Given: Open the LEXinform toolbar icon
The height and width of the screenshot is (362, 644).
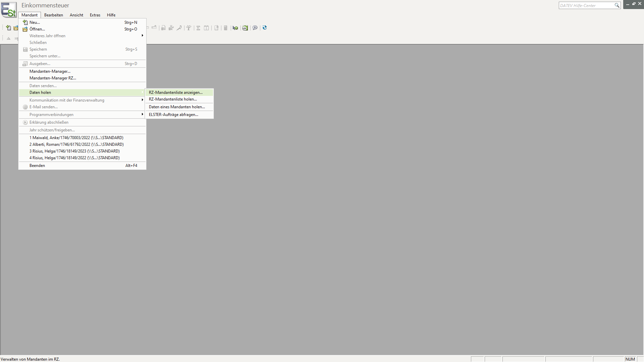Looking at the screenshot, I should click(x=245, y=28).
